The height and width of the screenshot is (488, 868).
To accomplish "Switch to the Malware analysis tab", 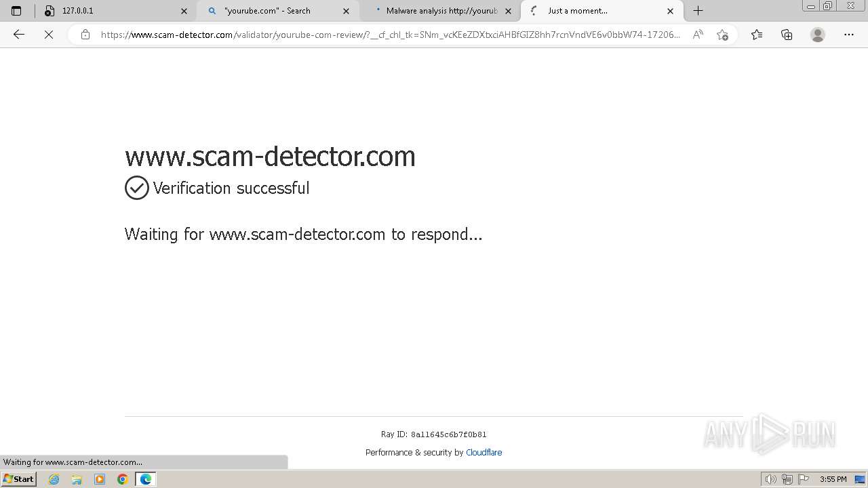I will [440, 11].
